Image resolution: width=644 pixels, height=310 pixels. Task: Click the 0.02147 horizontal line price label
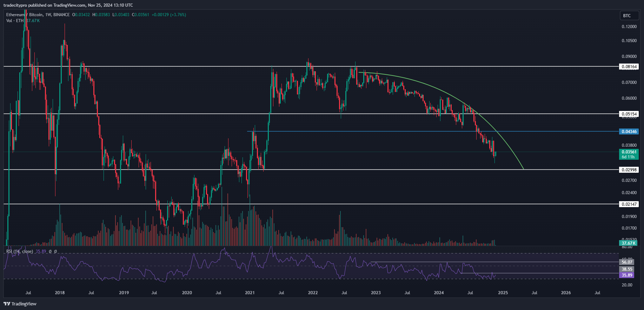[x=629, y=204]
